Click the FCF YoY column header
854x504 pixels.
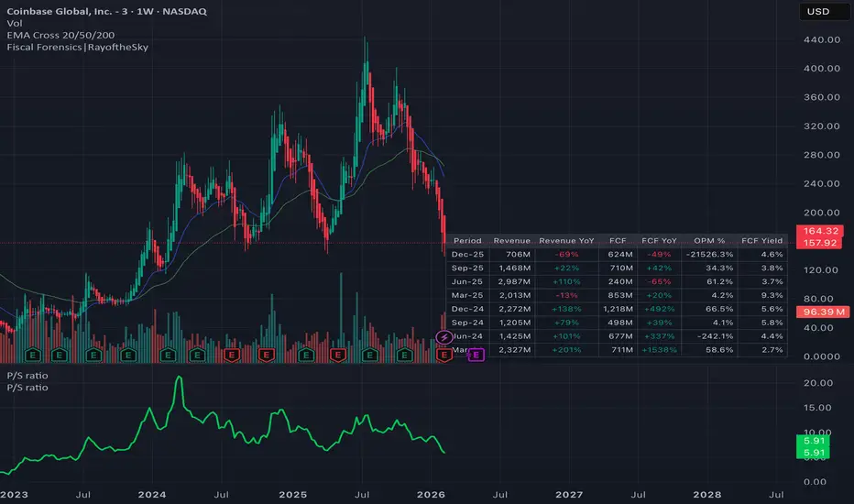pyautogui.click(x=659, y=241)
